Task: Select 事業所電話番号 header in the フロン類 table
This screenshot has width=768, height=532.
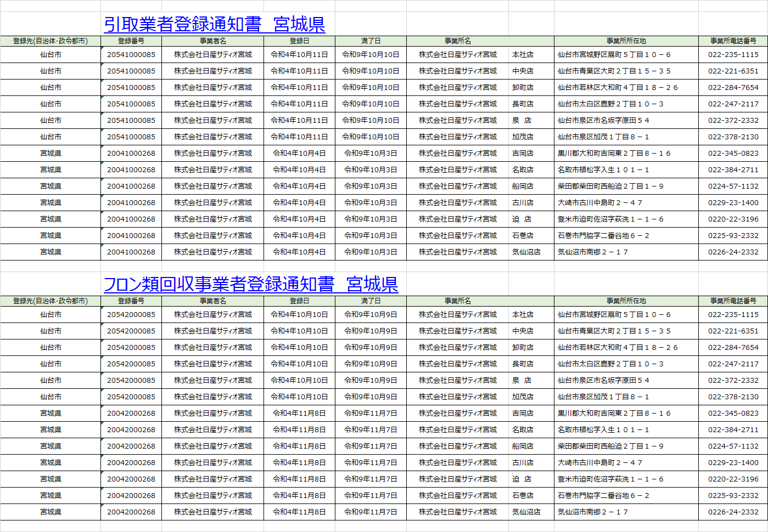Action: click(733, 301)
